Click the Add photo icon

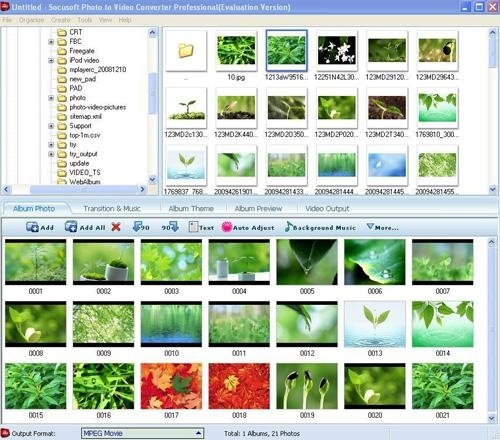(32, 227)
